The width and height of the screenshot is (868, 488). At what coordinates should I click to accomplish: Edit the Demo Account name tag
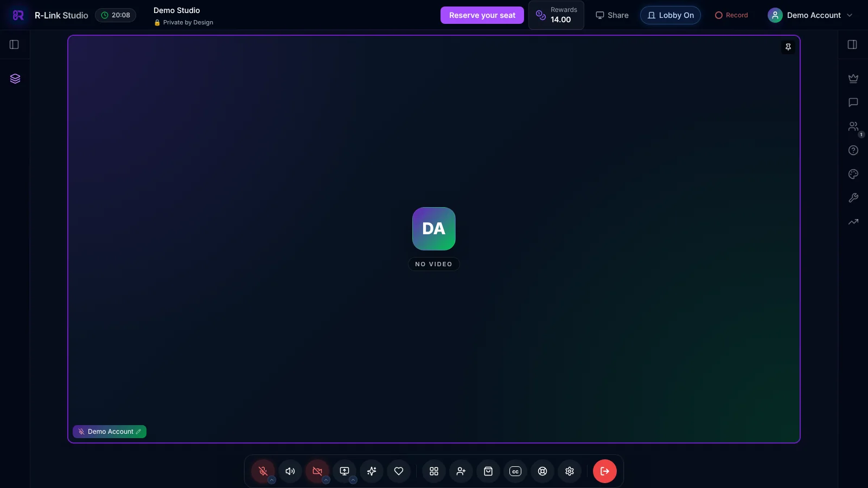point(139,432)
